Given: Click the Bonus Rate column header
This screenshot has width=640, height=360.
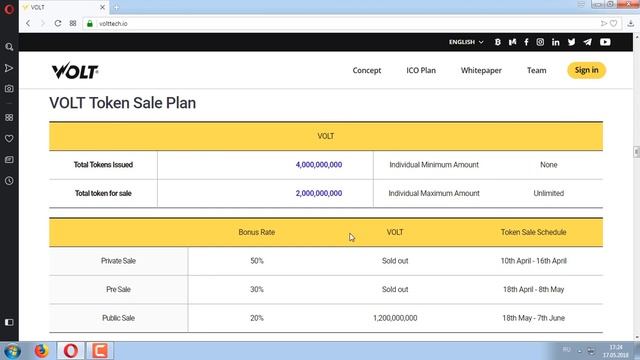Looking at the screenshot, I should point(257,232).
